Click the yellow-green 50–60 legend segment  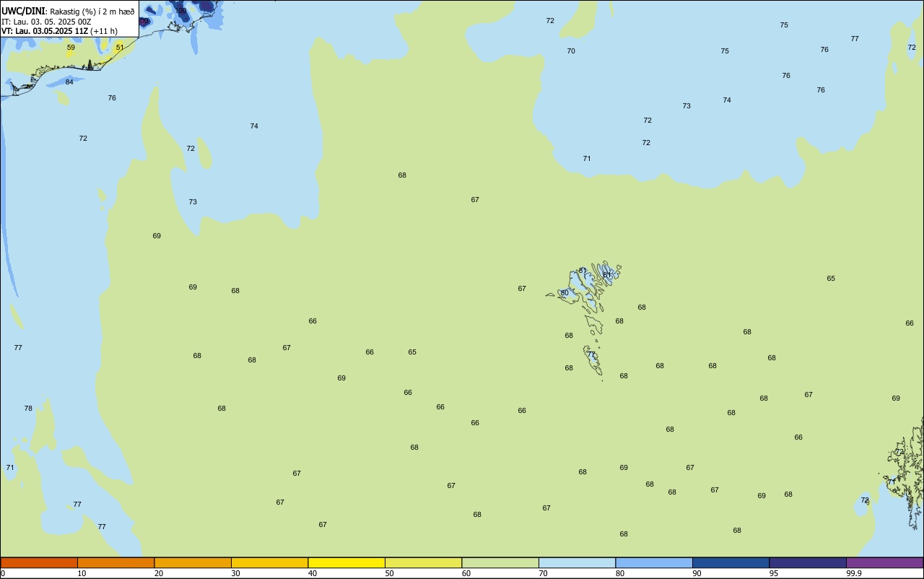pos(423,562)
